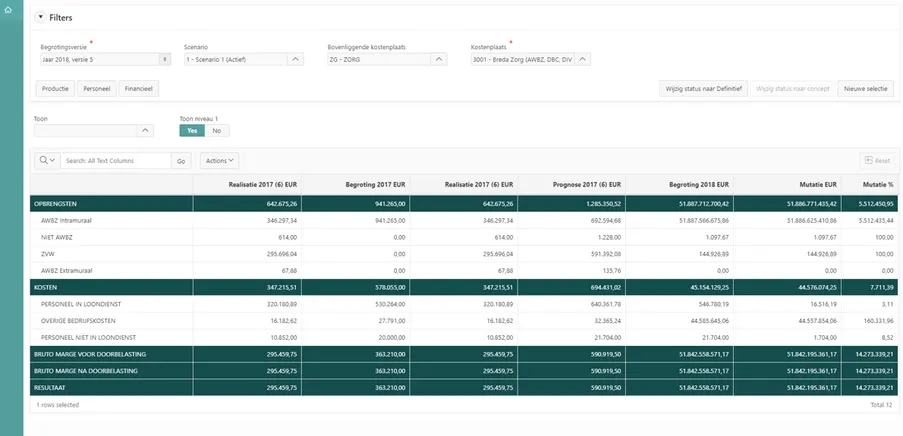Open the Toon field list arrow
903x436 pixels.
click(x=145, y=130)
